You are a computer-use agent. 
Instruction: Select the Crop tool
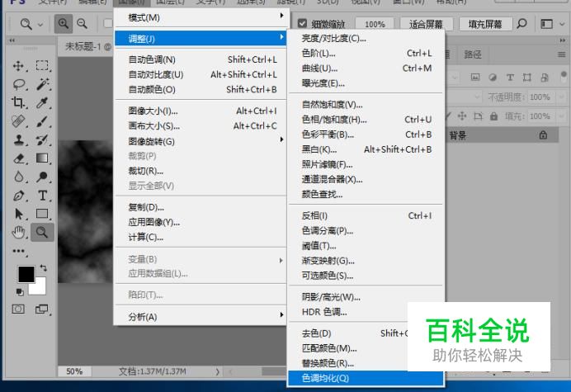(x=19, y=102)
